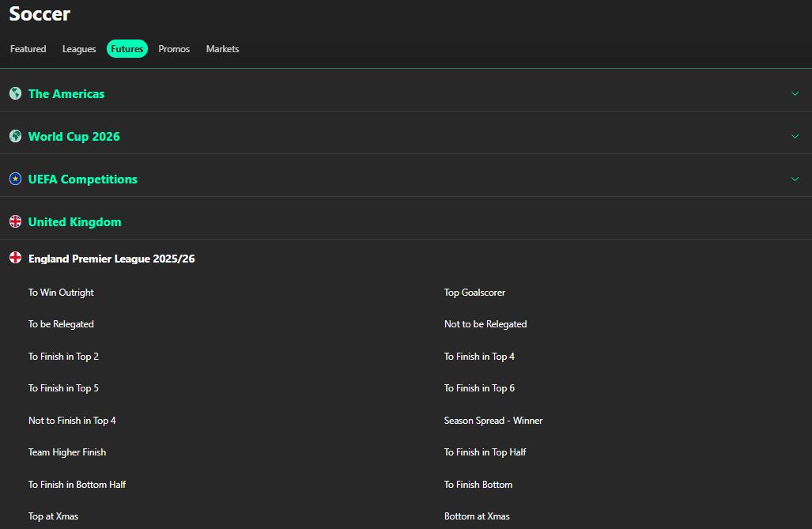Click the globe icon beside World Cup 2026
Viewport: 812px width, 529px height.
tap(15, 136)
